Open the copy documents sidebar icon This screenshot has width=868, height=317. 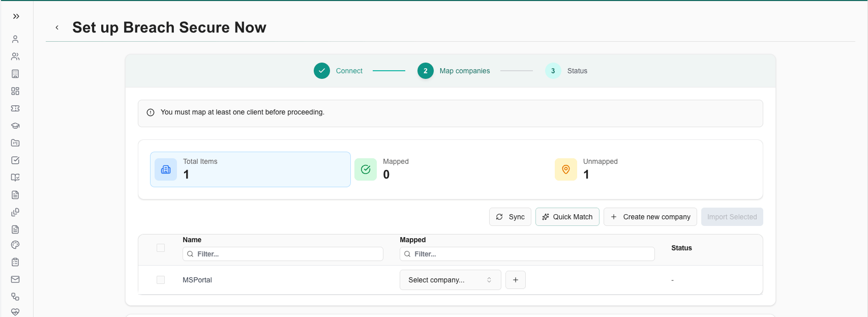(x=15, y=212)
